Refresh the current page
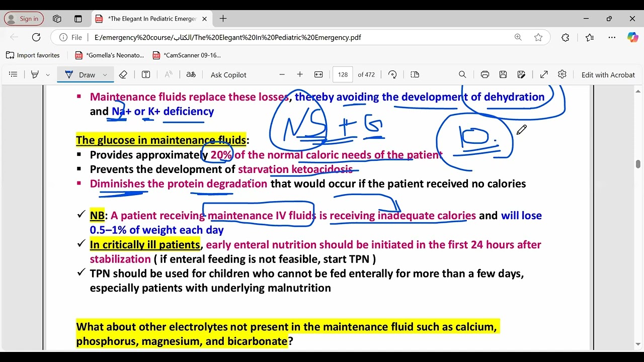The width and height of the screenshot is (644, 362). point(36,37)
